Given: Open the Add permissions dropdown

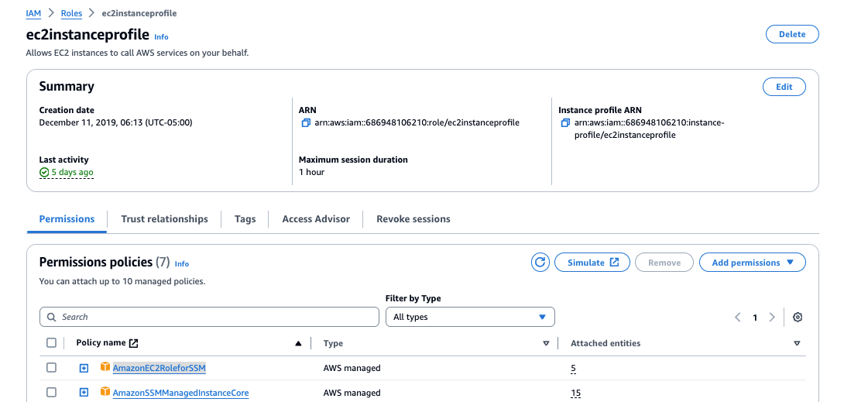Looking at the screenshot, I should click(x=753, y=263).
